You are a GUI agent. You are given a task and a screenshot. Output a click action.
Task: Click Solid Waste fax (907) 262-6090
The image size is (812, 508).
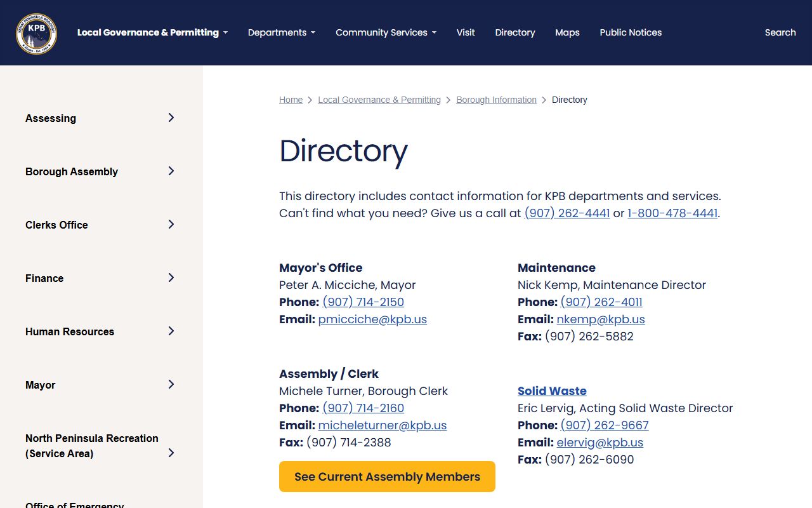coord(589,460)
